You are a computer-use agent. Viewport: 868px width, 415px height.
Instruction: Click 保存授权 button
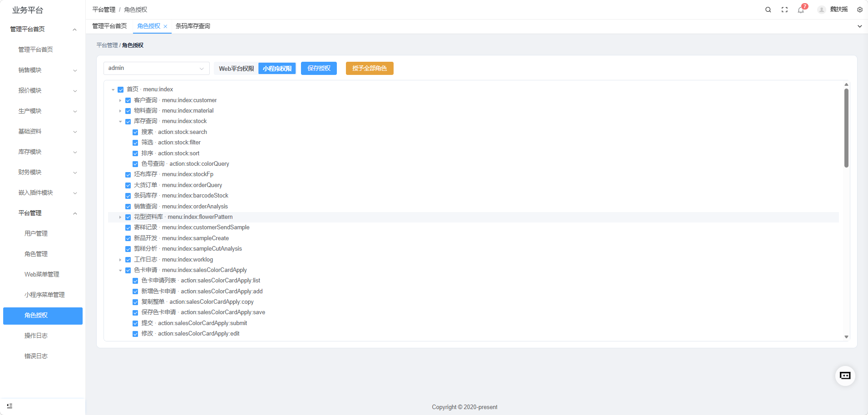[319, 68]
